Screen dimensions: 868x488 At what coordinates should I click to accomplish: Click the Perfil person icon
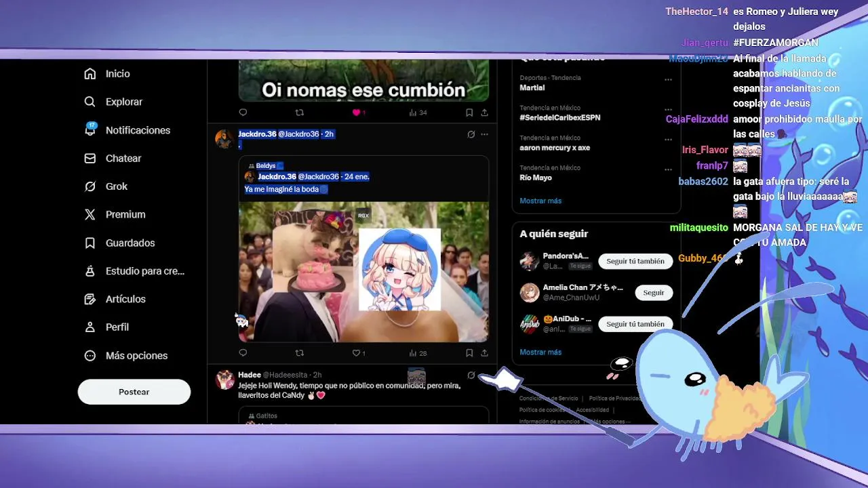coord(90,327)
